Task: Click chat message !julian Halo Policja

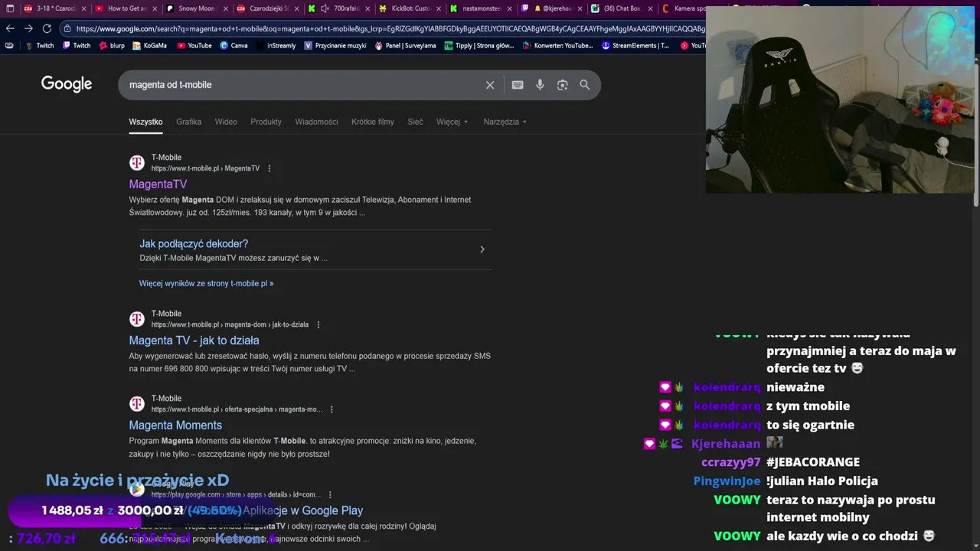Action: [x=822, y=481]
